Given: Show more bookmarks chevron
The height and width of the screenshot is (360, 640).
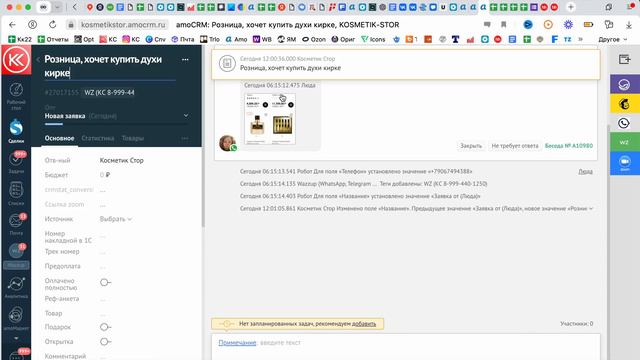Looking at the screenshot, I should [x=580, y=40].
